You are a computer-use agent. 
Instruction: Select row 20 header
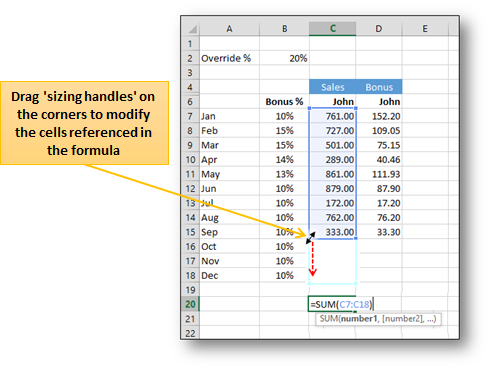point(190,304)
